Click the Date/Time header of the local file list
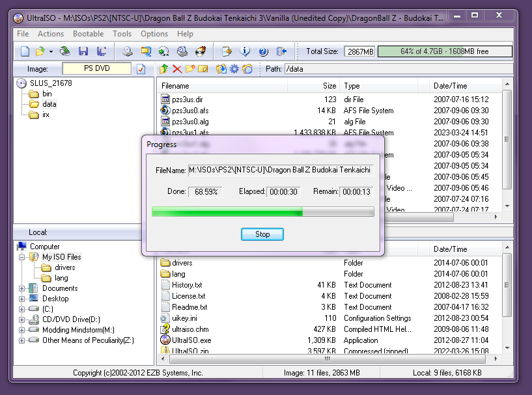 click(465, 249)
